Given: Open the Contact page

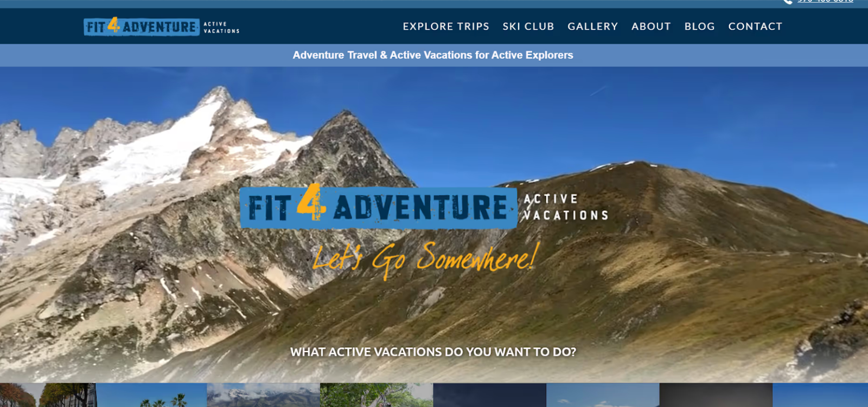Looking at the screenshot, I should pos(755,27).
